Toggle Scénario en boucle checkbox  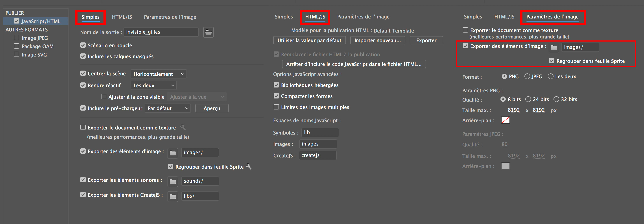83,45
